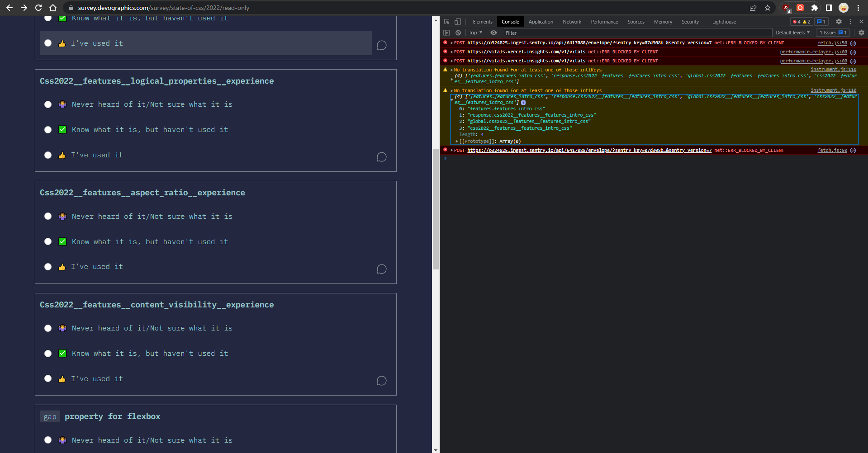
Task: Select I've used it for content_visibility
Action: tap(48, 378)
